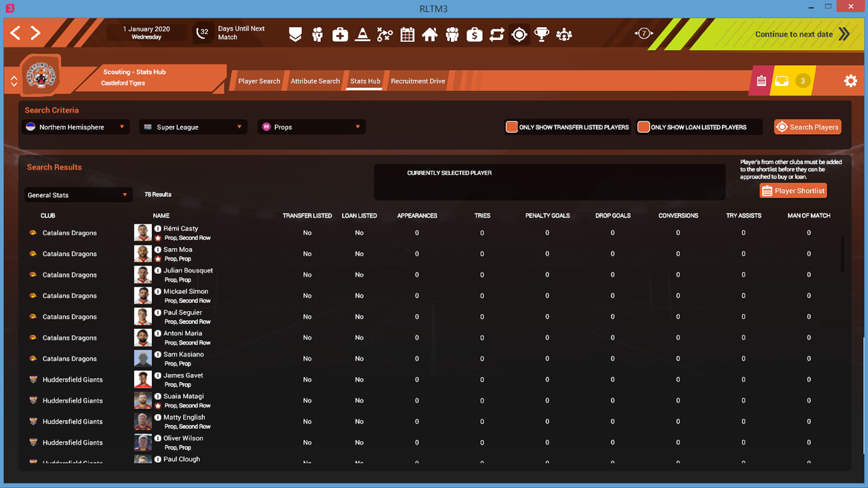The height and width of the screenshot is (488, 868).
Task: Click info icon beside Sam Moa
Action: click(x=158, y=250)
